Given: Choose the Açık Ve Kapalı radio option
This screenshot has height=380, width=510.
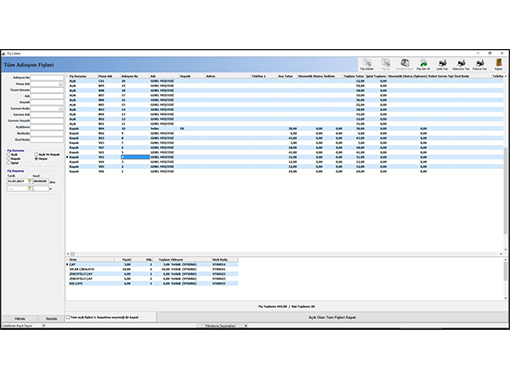Looking at the screenshot, I should tap(36, 155).
